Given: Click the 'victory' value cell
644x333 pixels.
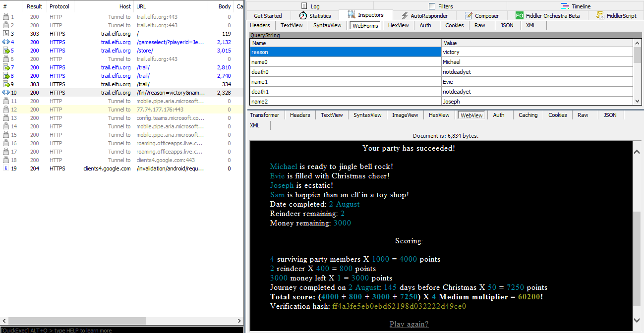Looking at the screenshot, I should pyautogui.click(x=537, y=52).
